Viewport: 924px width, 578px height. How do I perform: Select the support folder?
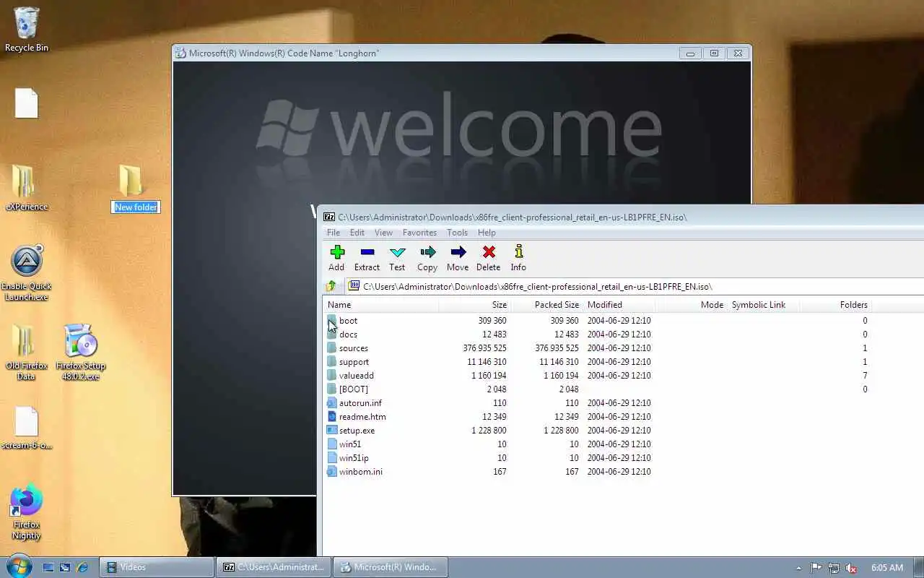point(354,362)
